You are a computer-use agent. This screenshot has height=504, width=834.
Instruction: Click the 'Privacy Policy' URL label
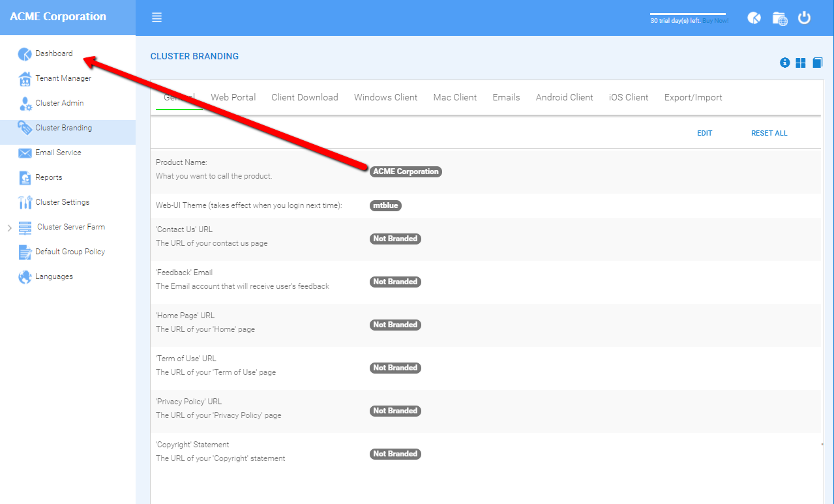coord(189,402)
